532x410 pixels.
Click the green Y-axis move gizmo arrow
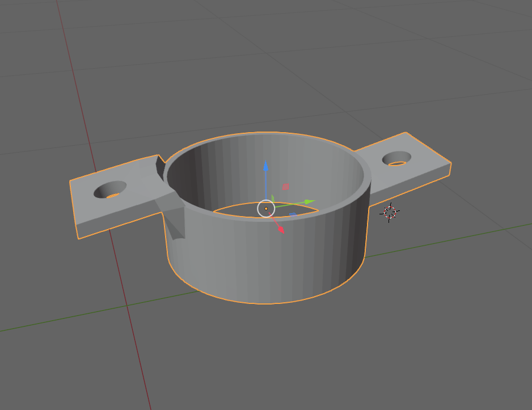310,202
